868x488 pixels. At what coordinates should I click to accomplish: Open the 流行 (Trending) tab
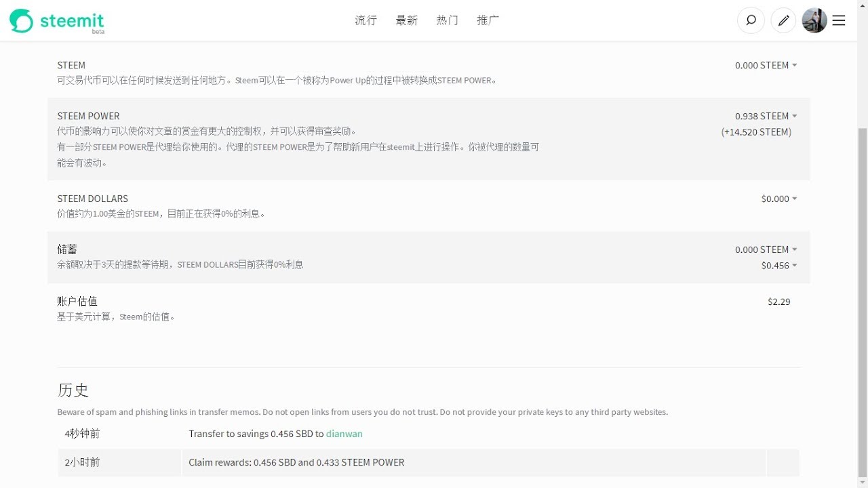(366, 20)
